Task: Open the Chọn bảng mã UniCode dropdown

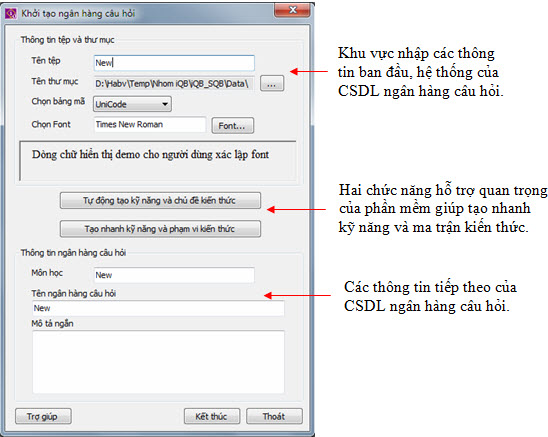Action: 132,104
